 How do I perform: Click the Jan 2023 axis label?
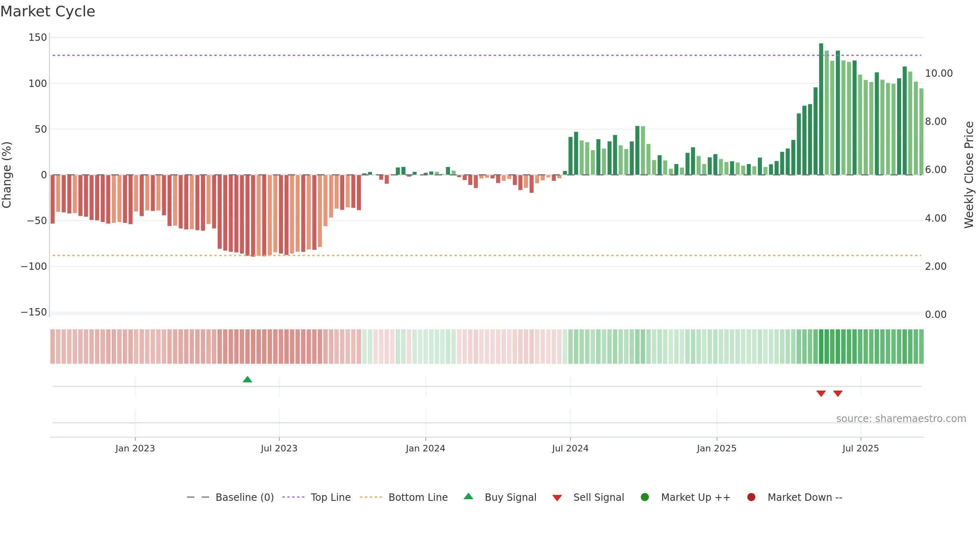pyautogui.click(x=135, y=449)
